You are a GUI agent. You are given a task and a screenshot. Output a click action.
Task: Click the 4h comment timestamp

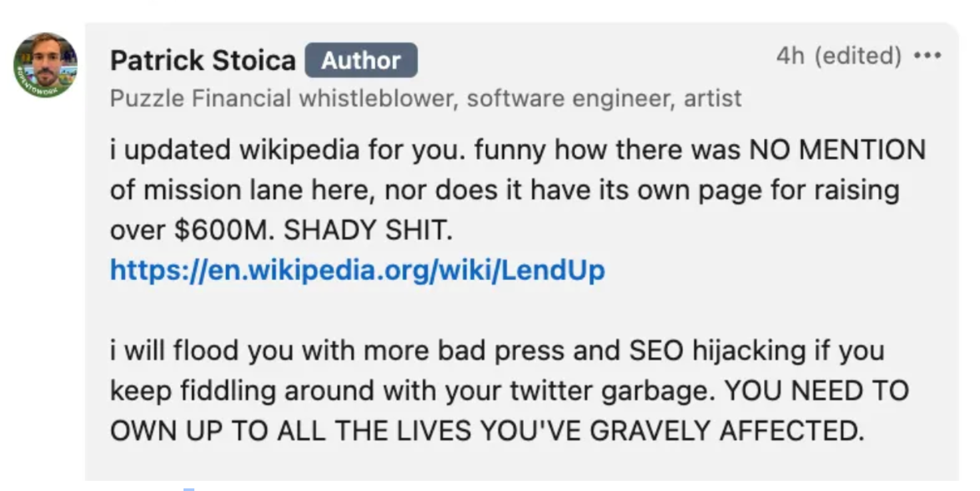click(x=790, y=57)
